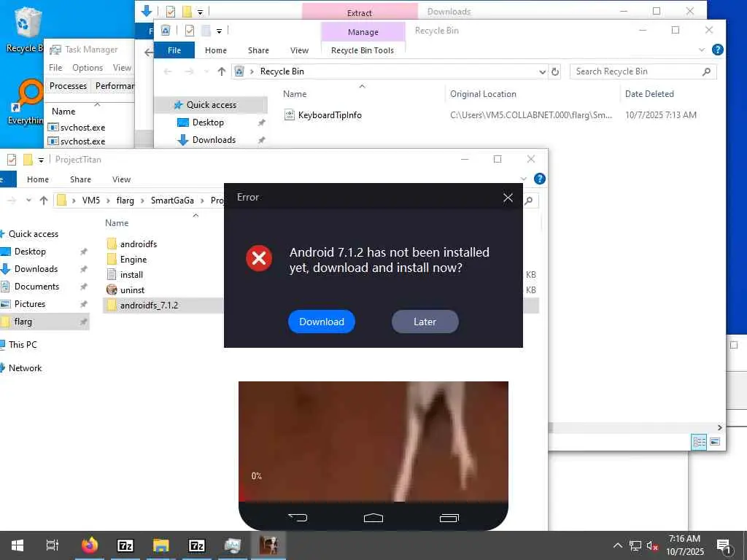The width and height of the screenshot is (747, 560).
Task: Open flarg in ProjectTitan sidebar
Action: pyautogui.click(x=23, y=322)
